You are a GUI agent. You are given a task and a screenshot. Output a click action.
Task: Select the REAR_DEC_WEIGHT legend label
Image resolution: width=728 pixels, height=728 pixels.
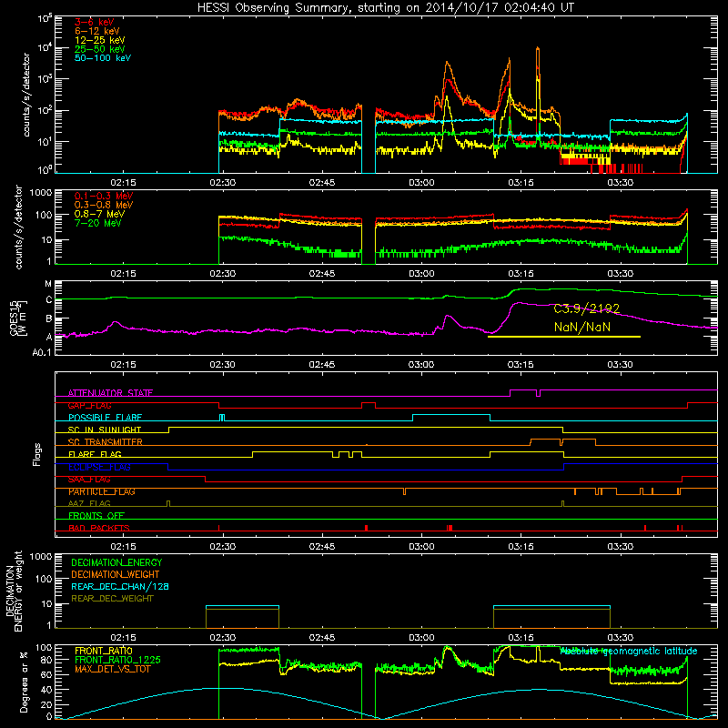[112, 599]
